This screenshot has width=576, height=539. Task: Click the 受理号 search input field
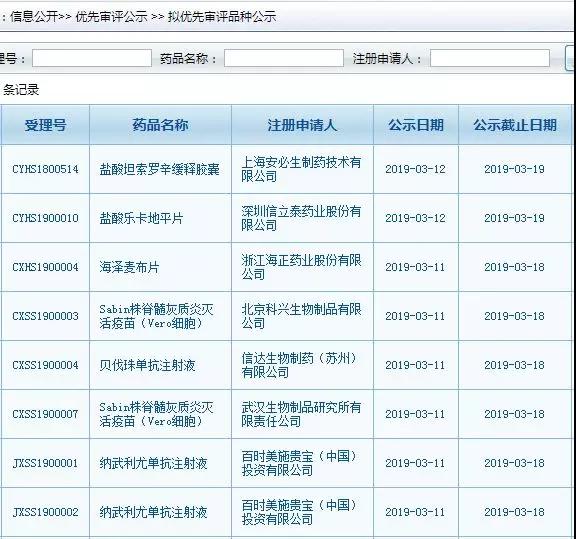point(92,58)
